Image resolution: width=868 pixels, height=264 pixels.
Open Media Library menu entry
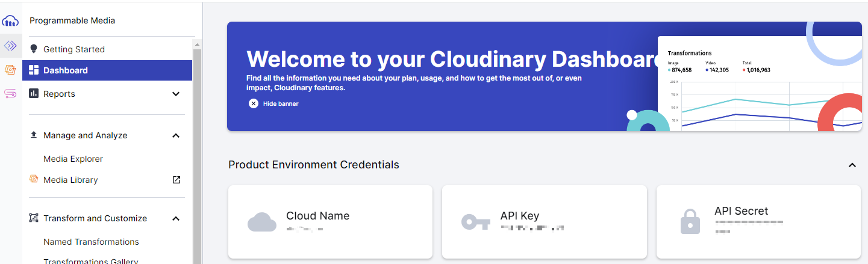[x=70, y=180]
